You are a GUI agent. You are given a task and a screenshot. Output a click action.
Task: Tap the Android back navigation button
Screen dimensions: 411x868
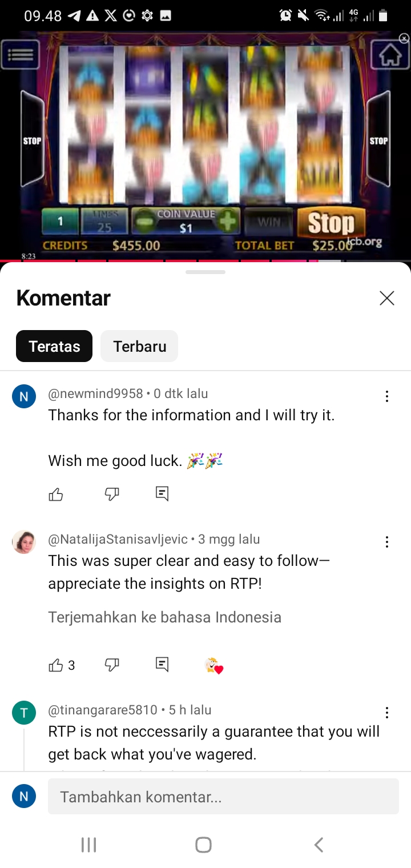pos(319,845)
